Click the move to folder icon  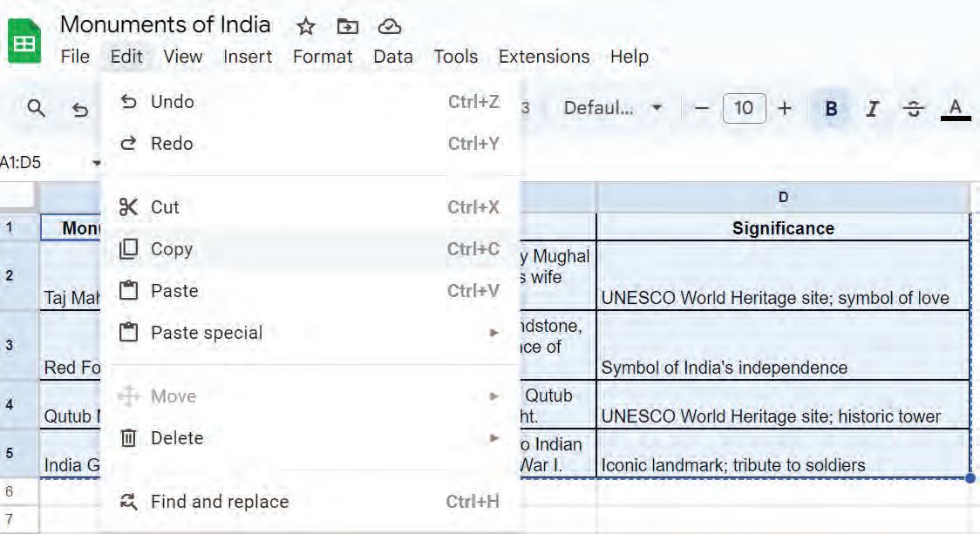(348, 26)
